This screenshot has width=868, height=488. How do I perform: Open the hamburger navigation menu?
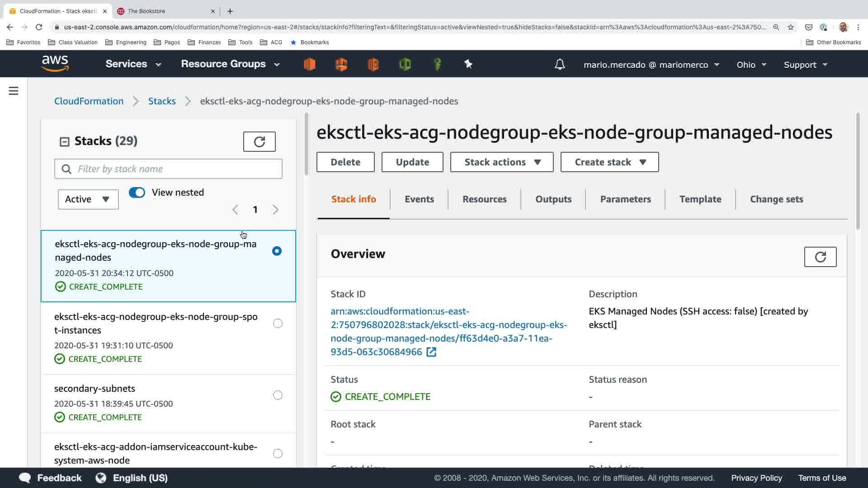[x=14, y=91]
